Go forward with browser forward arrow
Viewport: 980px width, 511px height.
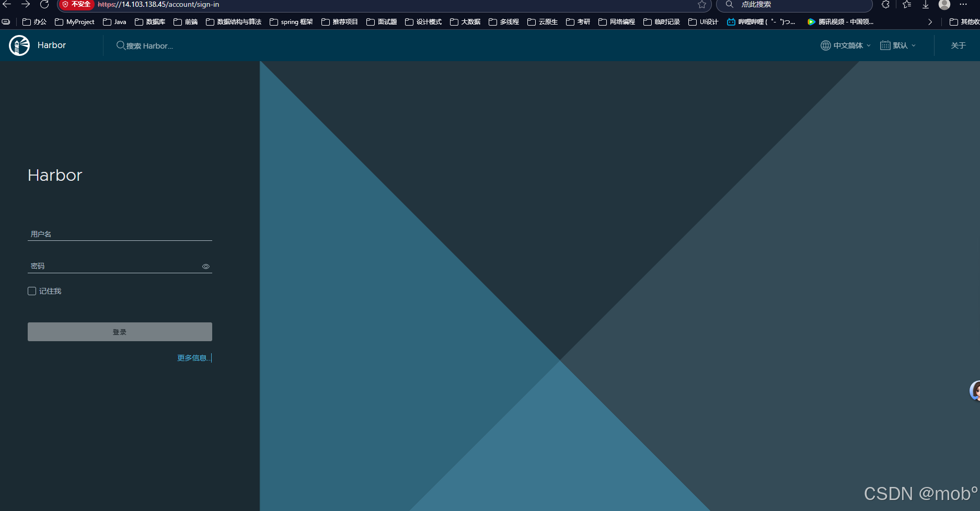(x=26, y=4)
